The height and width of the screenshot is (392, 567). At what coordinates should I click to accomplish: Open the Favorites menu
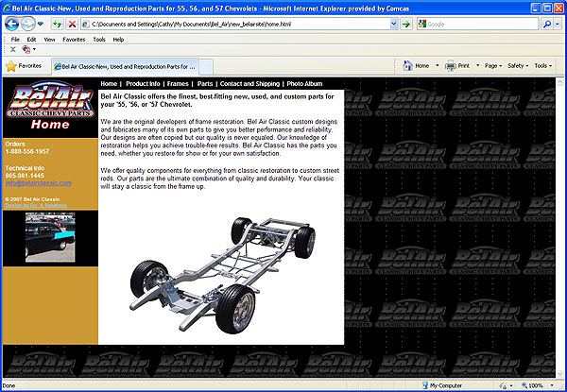(x=74, y=40)
